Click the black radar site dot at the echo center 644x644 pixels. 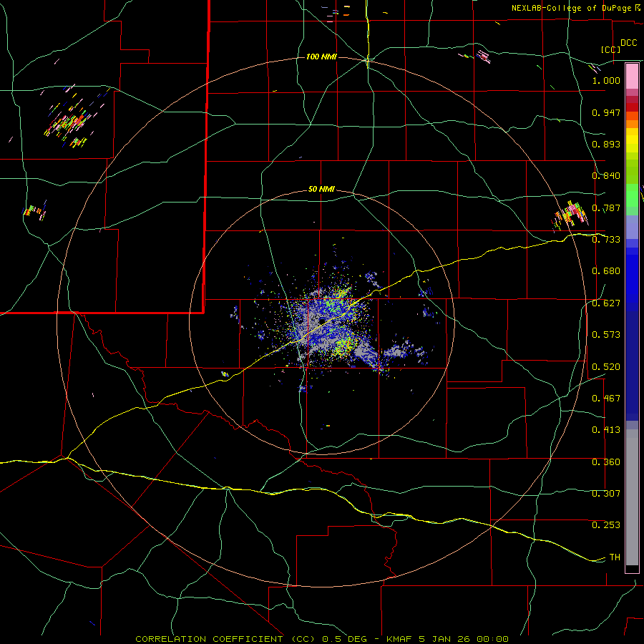(x=321, y=321)
